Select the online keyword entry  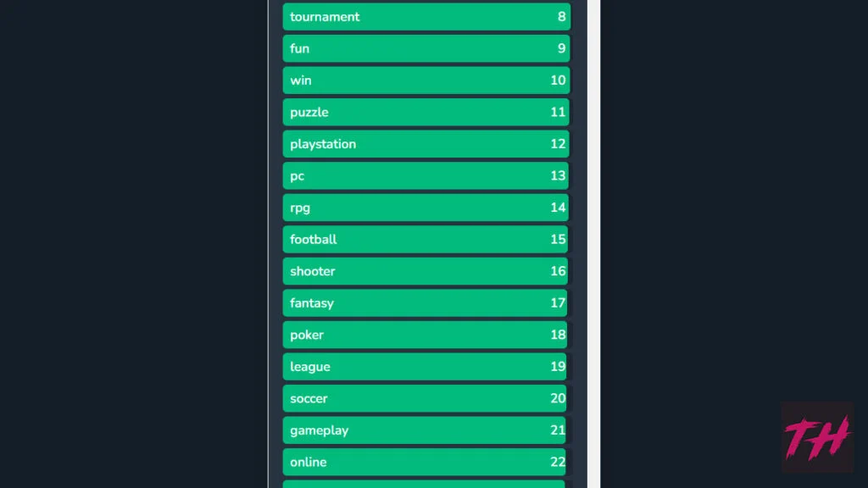(x=424, y=462)
